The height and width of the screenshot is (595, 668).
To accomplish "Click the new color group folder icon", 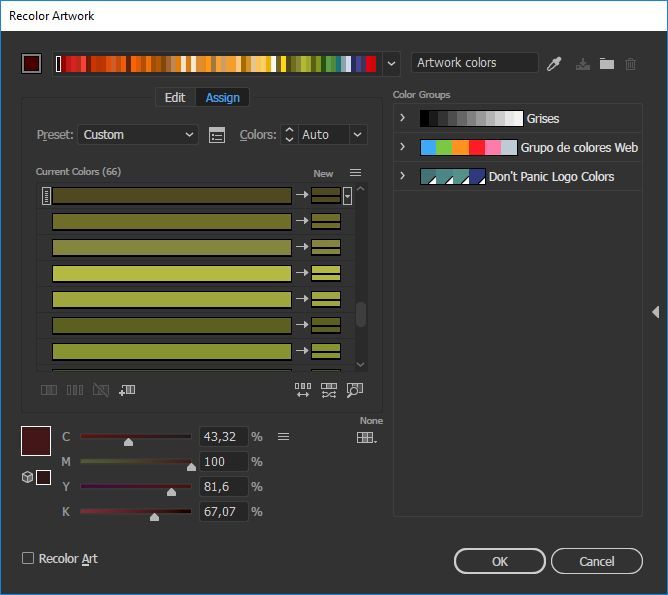I will (607, 64).
